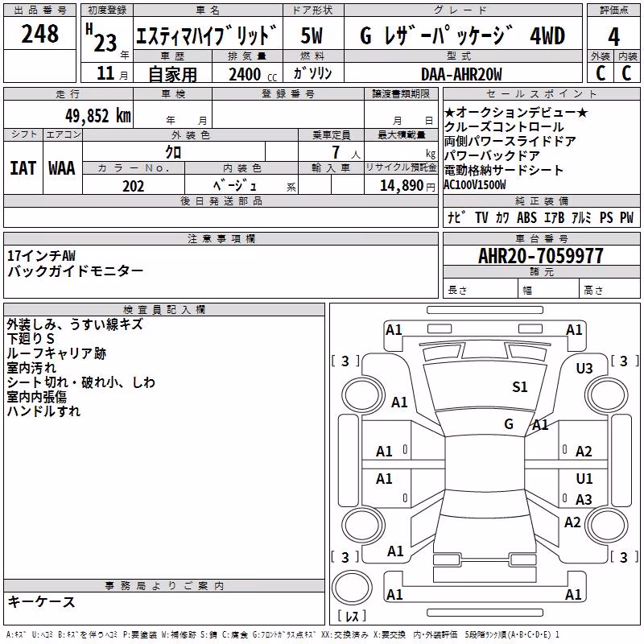644x644 pixels.
Task: Select the カワ equipment label
Action: tap(502, 217)
